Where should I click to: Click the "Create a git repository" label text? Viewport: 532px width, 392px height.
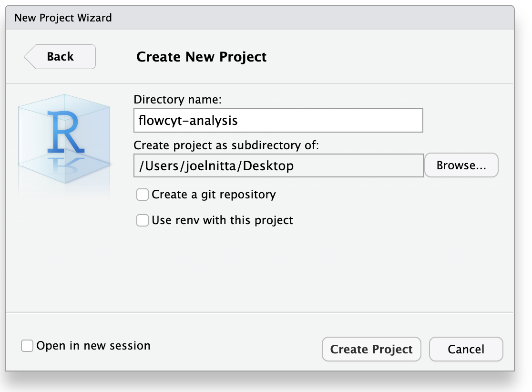[x=214, y=195]
